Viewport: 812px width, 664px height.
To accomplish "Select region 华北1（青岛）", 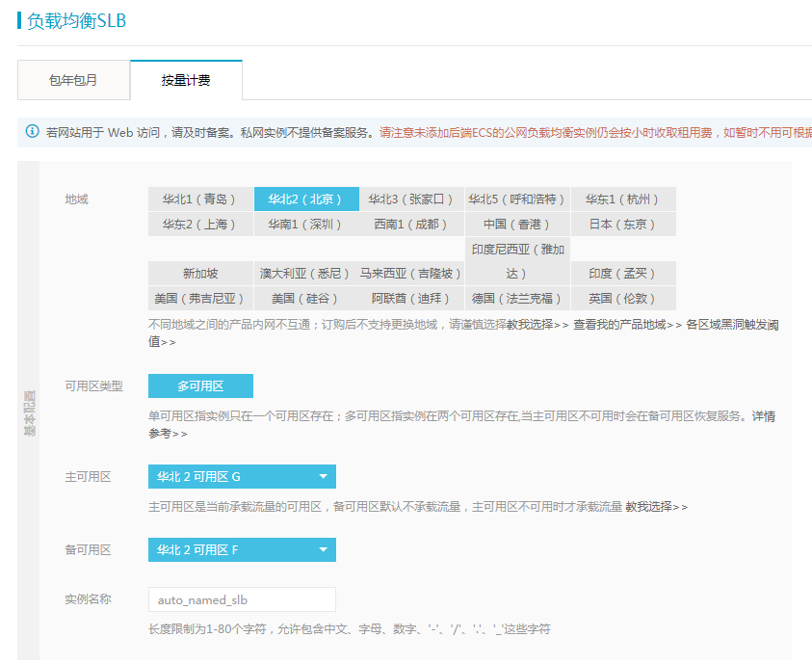I will tap(200, 199).
